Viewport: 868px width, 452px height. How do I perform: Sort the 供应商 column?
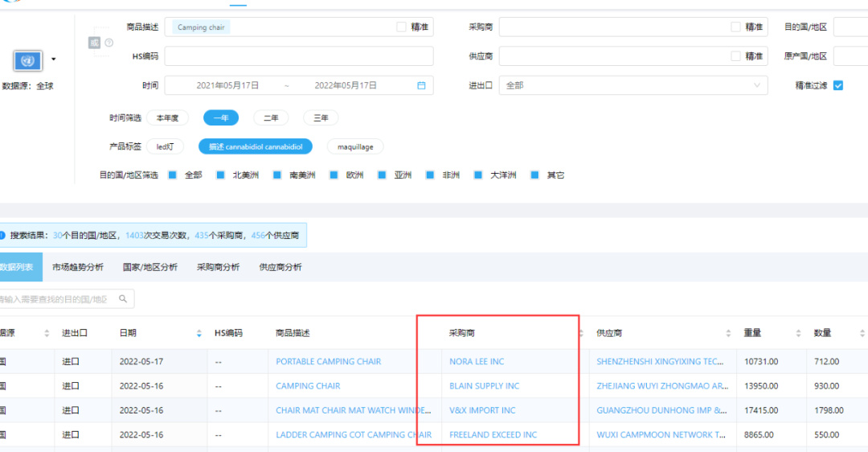(x=728, y=333)
